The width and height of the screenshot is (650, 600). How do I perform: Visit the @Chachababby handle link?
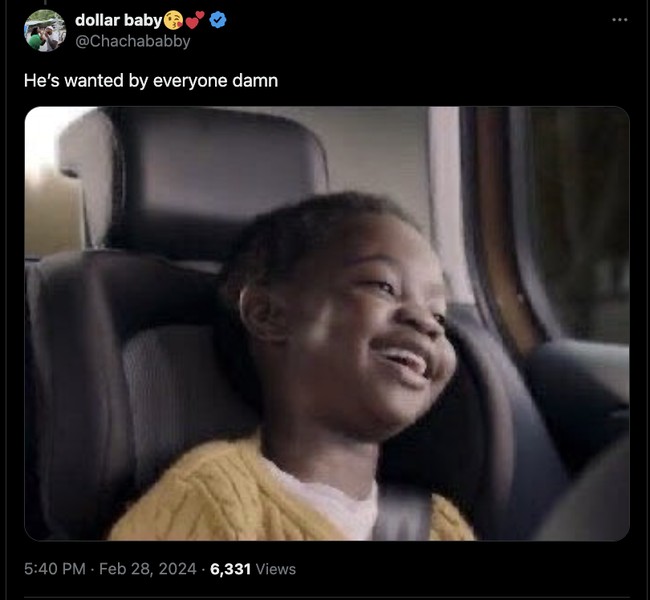[x=132, y=41]
